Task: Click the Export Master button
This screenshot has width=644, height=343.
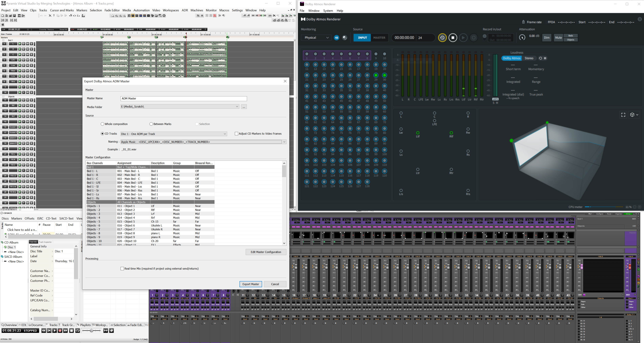Action: click(251, 284)
